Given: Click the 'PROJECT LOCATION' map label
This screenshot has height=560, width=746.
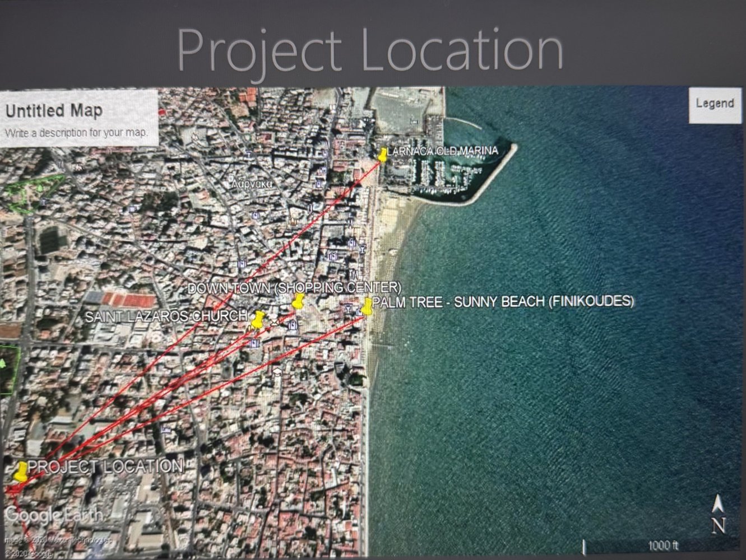Looking at the screenshot, I should 105,466.
